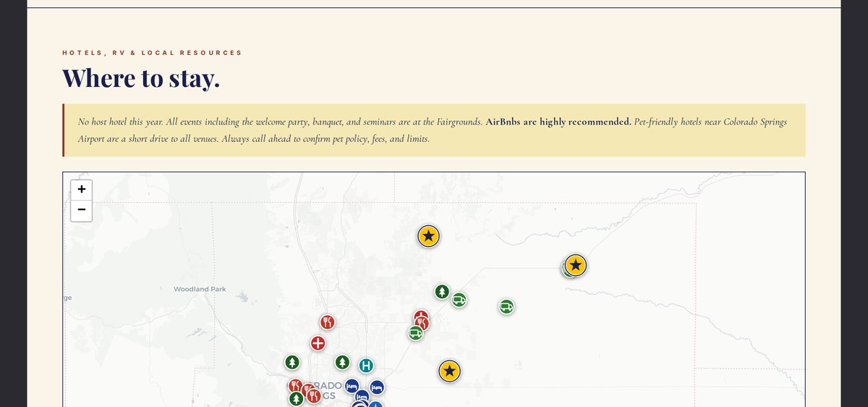Click the star marker southeast of the hospital marker
Screen dimensions: 868x407
point(449,372)
